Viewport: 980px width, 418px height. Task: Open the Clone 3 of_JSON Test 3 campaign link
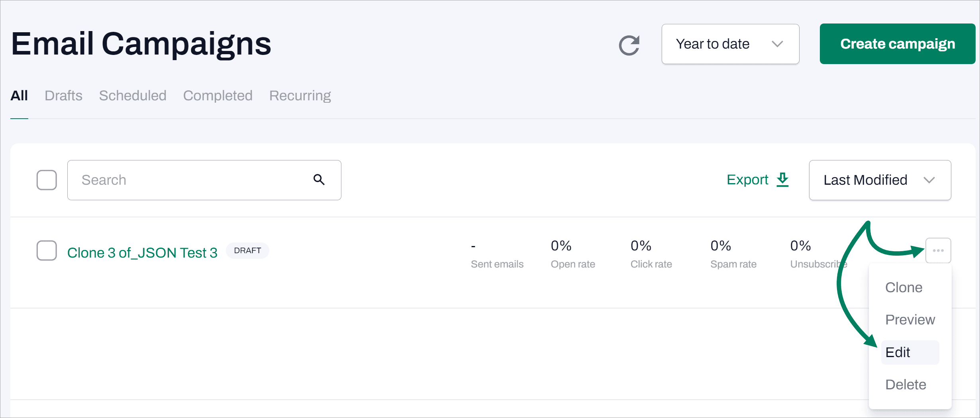(x=142, y=253)
